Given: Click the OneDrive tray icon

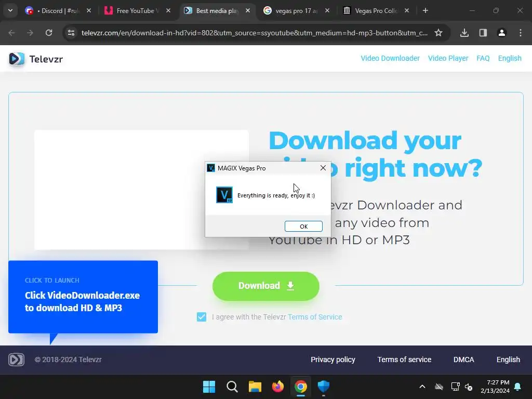Looking at the screenshot, I should pos(439,387).
